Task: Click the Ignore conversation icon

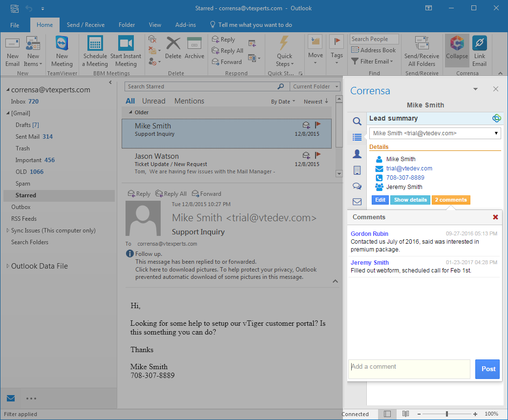Action: pos(152,40)
